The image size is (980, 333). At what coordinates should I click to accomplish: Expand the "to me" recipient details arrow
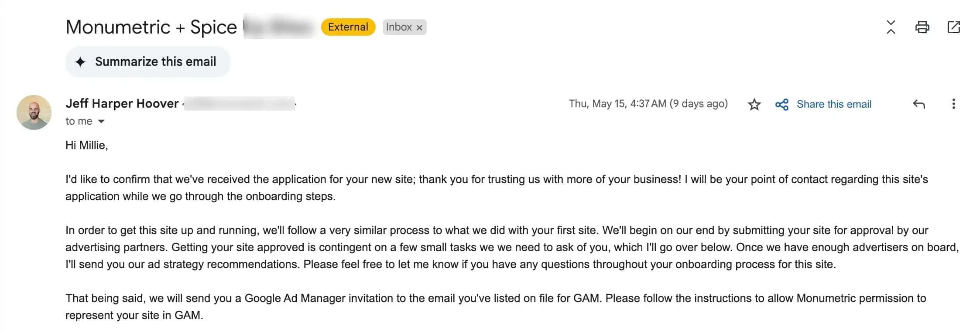[101, 122]
